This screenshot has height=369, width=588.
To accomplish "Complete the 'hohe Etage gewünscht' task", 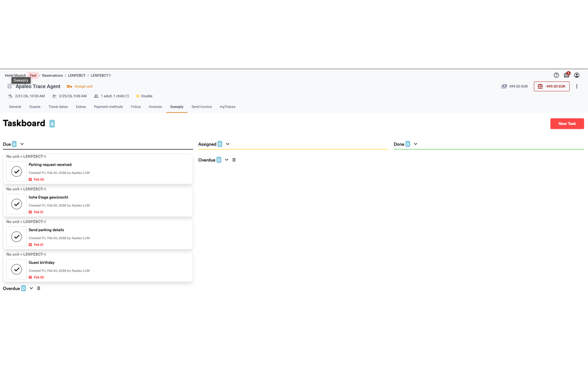I will coord(16,204).
